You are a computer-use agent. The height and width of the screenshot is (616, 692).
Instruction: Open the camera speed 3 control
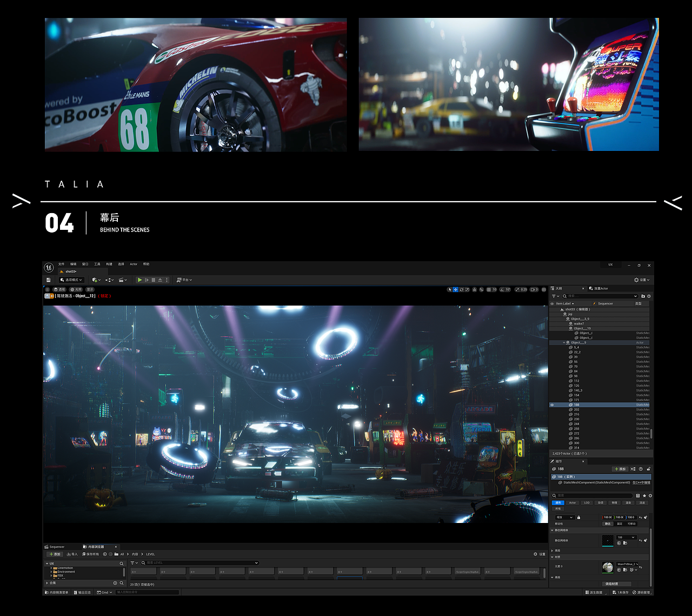tap(534, 289)
